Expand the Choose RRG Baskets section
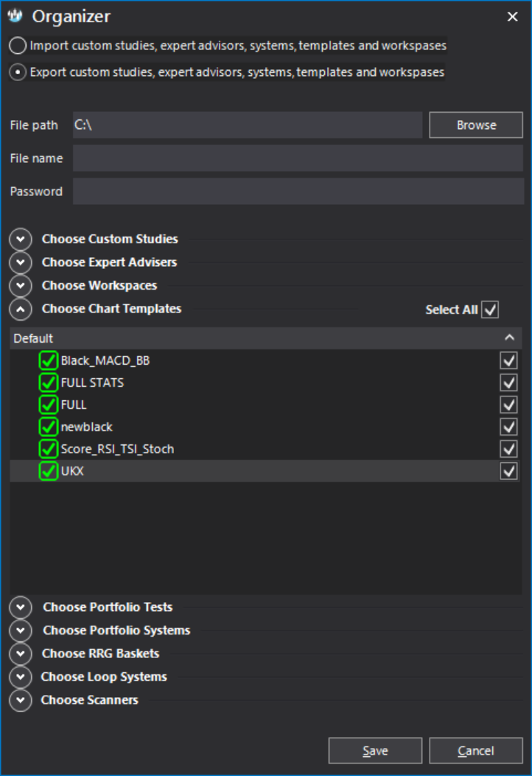This screenshot has height=776, width=532. click(21, 654)
